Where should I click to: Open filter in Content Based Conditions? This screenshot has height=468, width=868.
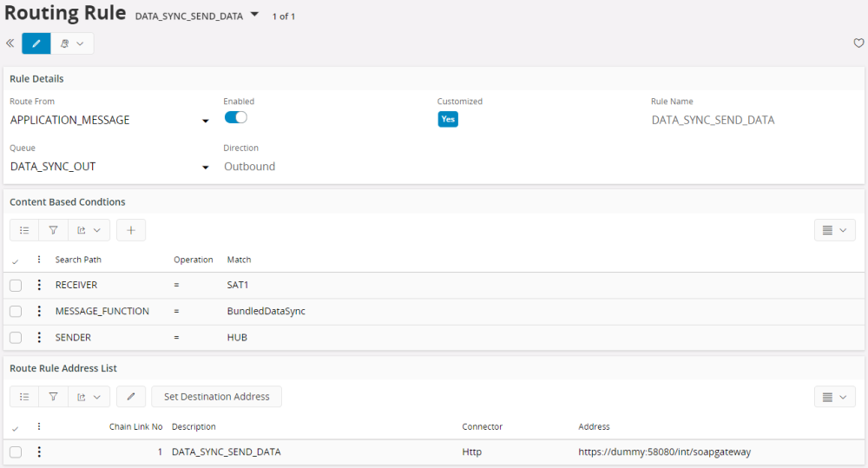click(x=53, y=230)
